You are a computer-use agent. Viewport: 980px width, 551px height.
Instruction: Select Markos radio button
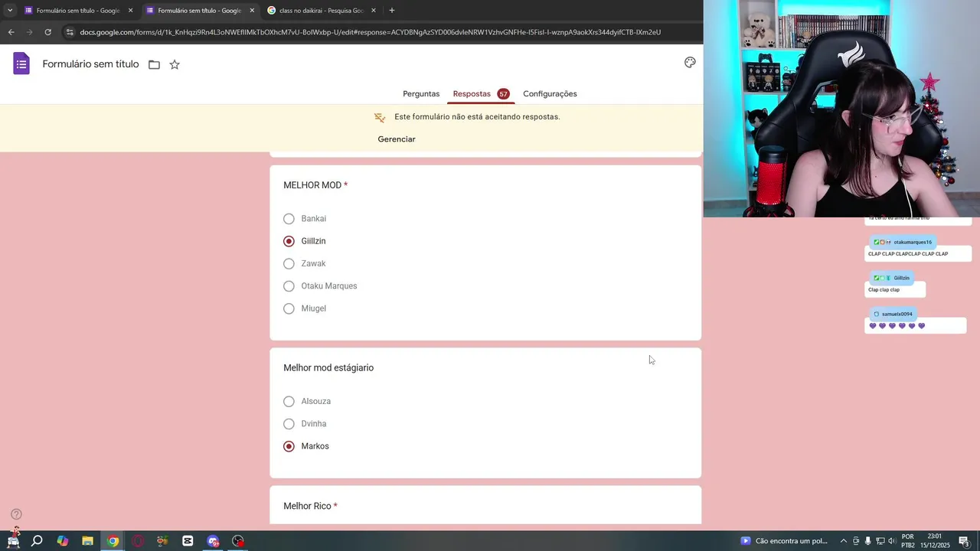click(289, 446)
